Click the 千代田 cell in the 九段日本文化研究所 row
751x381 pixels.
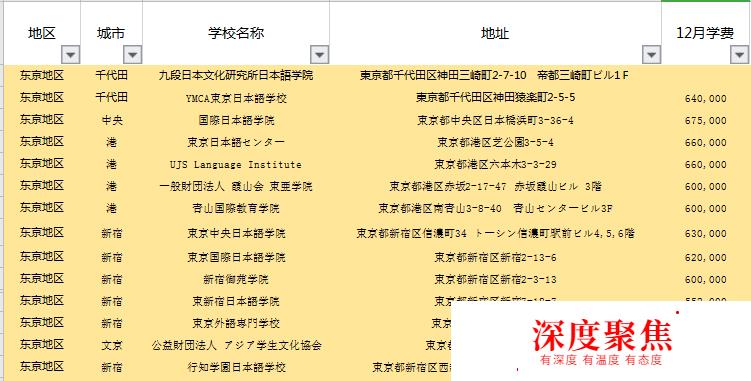pyautogui.click(x=112, y=75)
